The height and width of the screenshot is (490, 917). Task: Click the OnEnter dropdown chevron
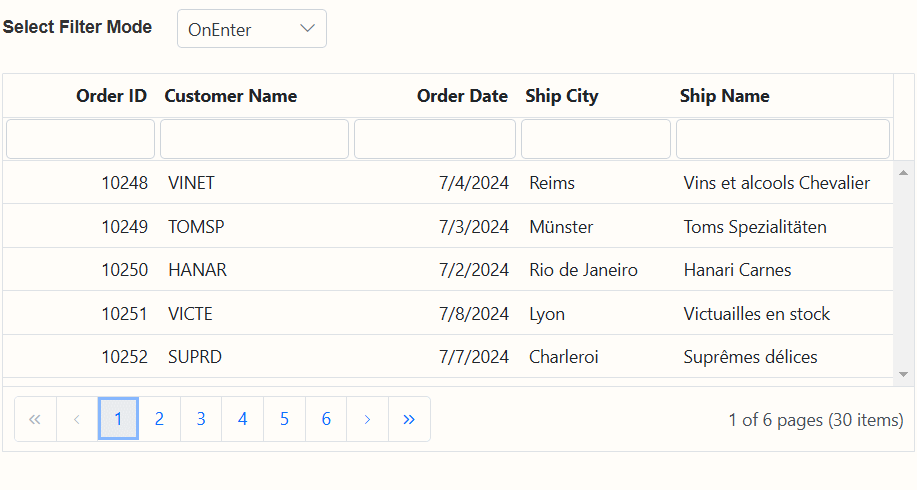(x=307, y=28)
